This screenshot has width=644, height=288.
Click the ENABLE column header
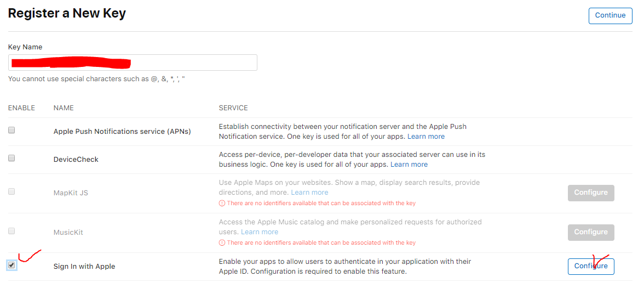21,108
